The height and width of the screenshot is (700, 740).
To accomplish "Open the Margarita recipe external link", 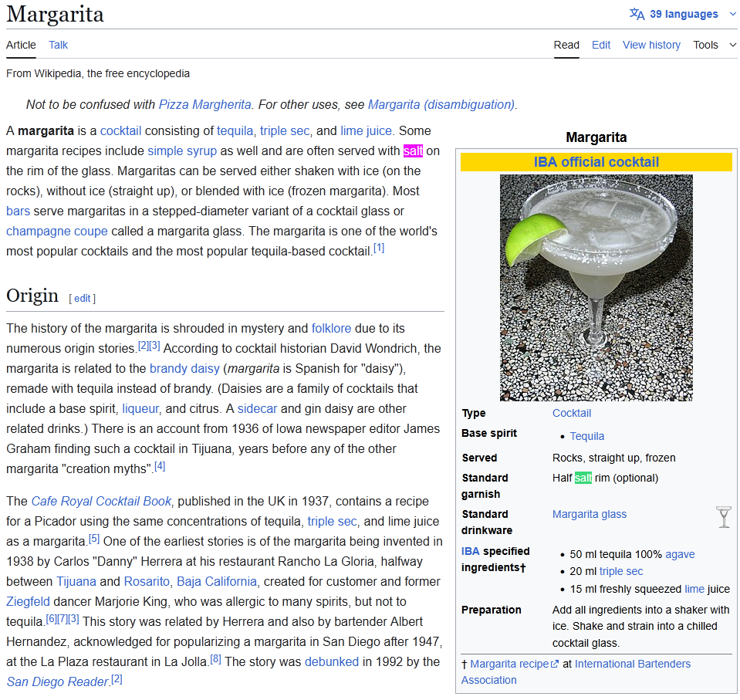I will coord(509,664).
